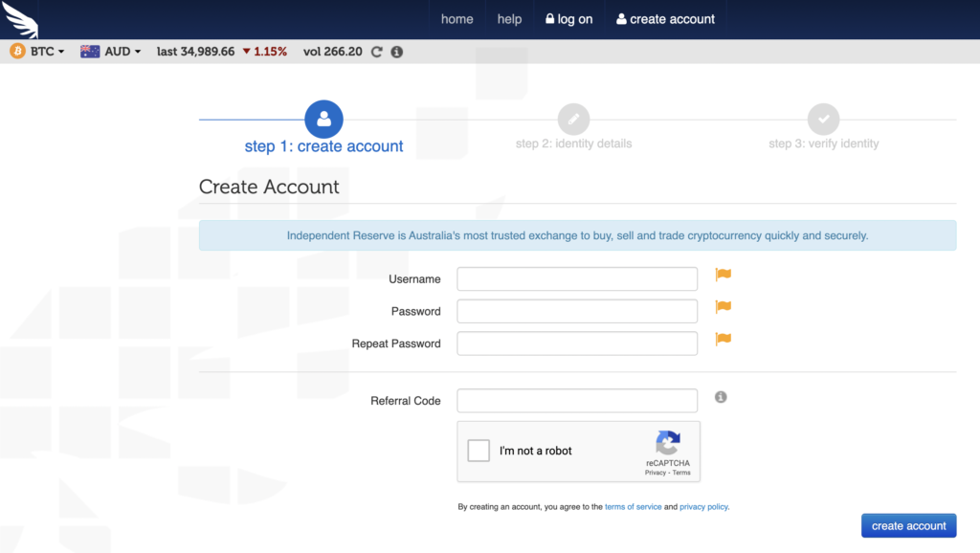This screenshot has width=980, height=553.
Task: Click the orange flag beside Username
Action: 724,275
